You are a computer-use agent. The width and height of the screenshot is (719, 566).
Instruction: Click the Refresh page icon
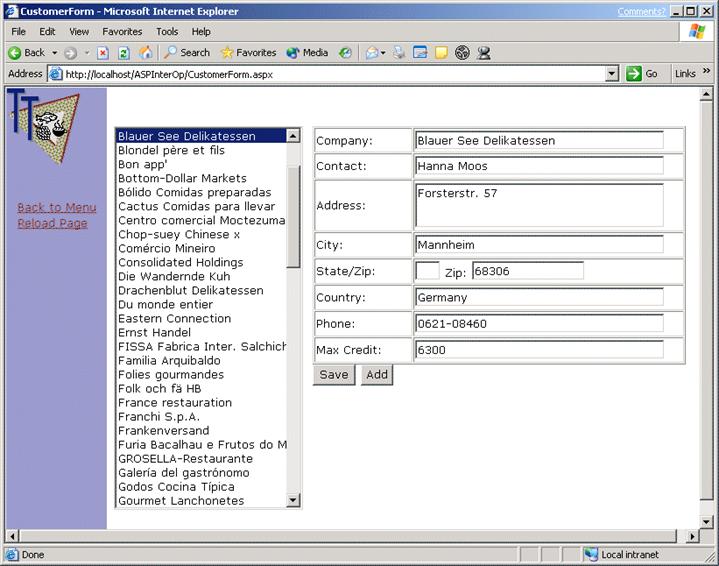pyautogui.click(x=124, y=53)
